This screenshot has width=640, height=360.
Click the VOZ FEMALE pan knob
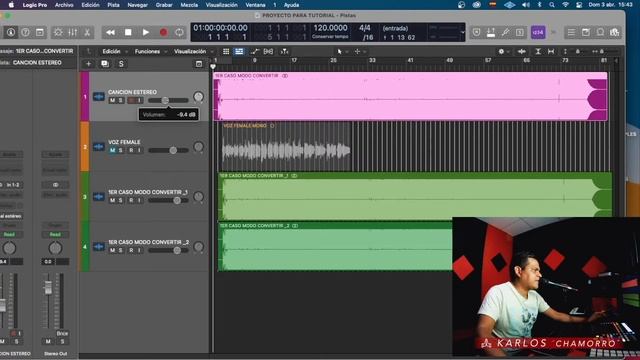tap(198, 147)
